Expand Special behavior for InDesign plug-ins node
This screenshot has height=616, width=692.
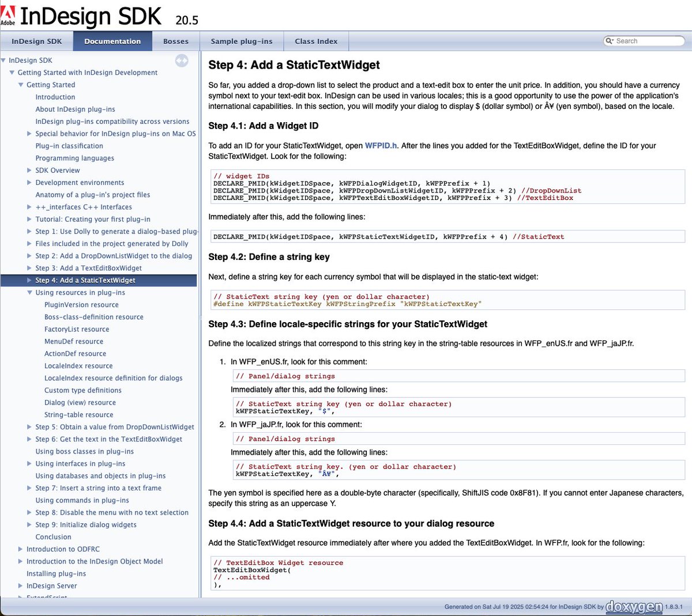click(x=29, y=134)
